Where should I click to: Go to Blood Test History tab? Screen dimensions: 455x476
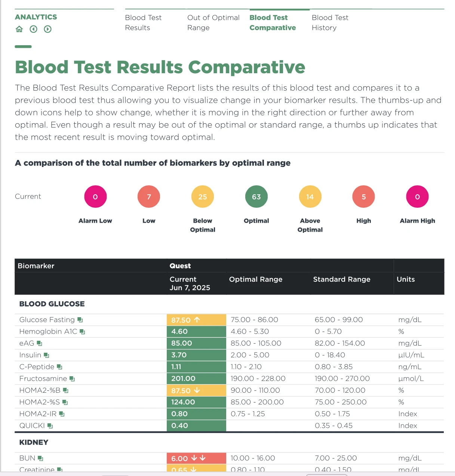tap(330, 22)
